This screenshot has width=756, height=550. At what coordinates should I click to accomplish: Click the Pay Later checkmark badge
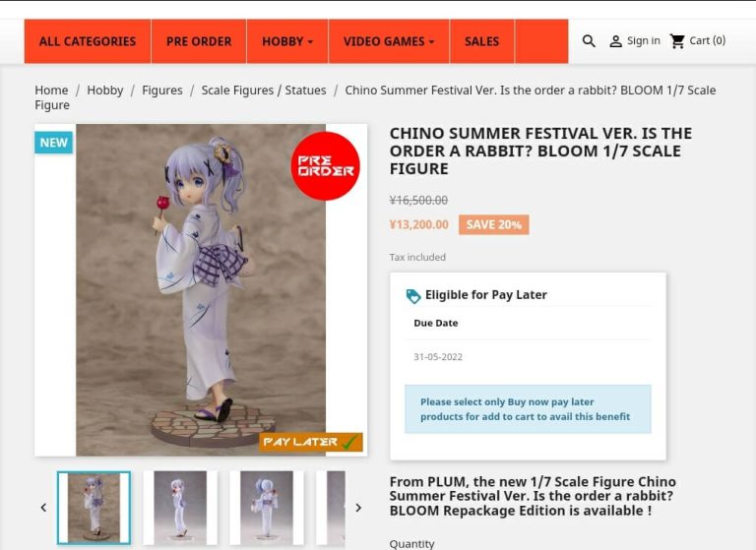pyautogui.click(x=311, y=442)
